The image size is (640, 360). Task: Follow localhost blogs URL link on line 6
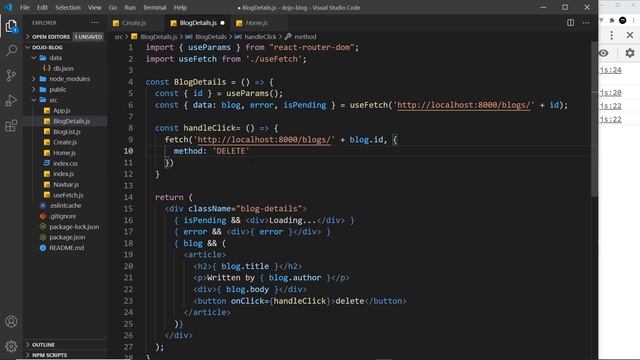click(x=463, y=105)
